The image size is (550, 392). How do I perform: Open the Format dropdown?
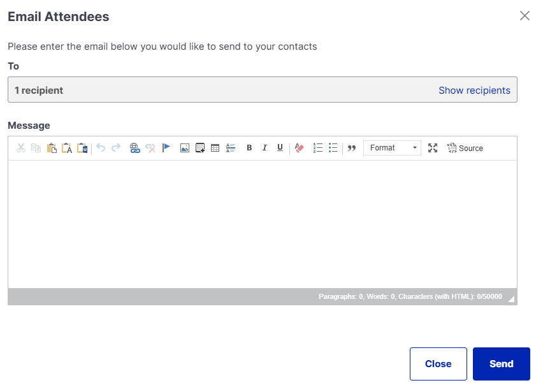coord(392,148)
